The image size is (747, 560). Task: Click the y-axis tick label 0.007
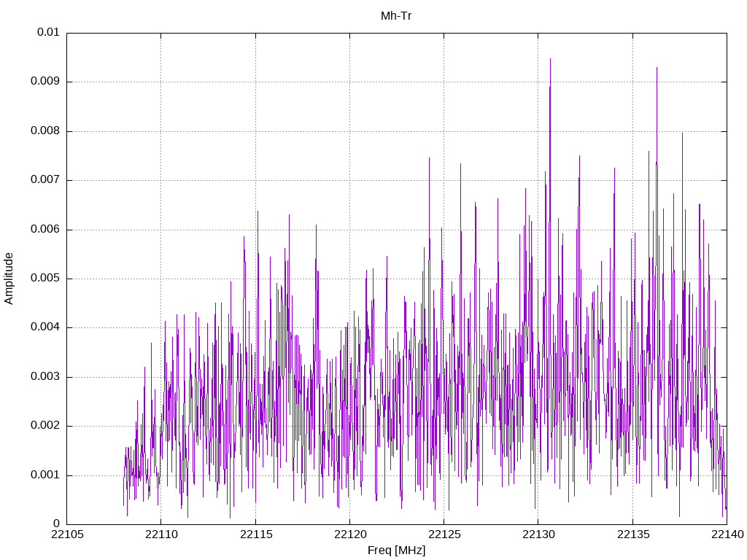pos(44,179)
